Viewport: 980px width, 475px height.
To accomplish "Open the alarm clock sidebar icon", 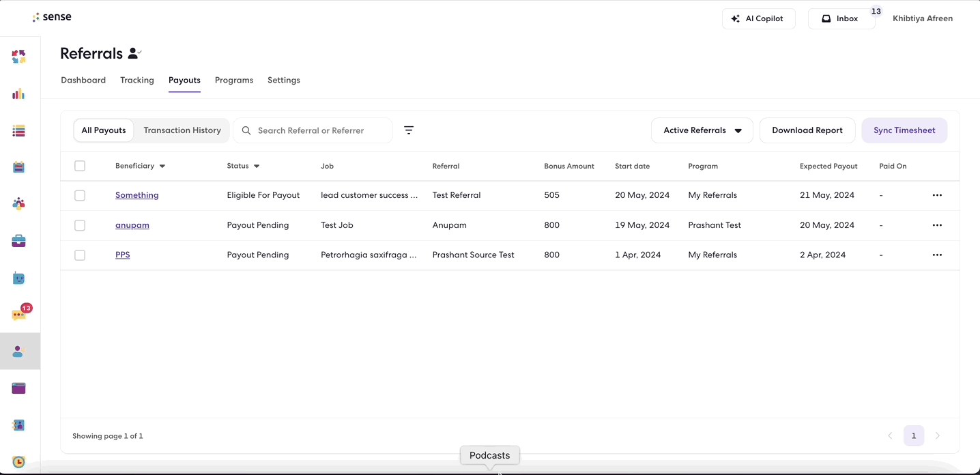I will [19, 462].
